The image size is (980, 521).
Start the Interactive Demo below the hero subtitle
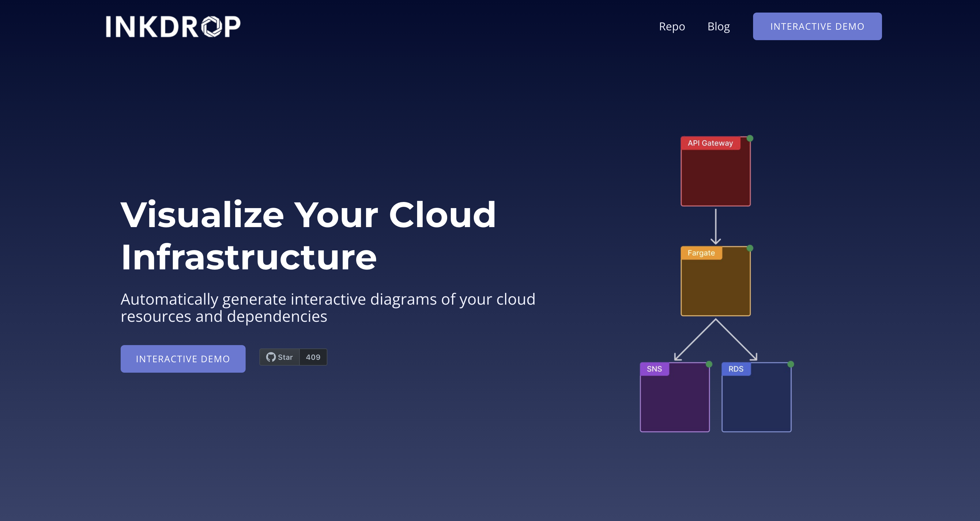tap(183, 359)
